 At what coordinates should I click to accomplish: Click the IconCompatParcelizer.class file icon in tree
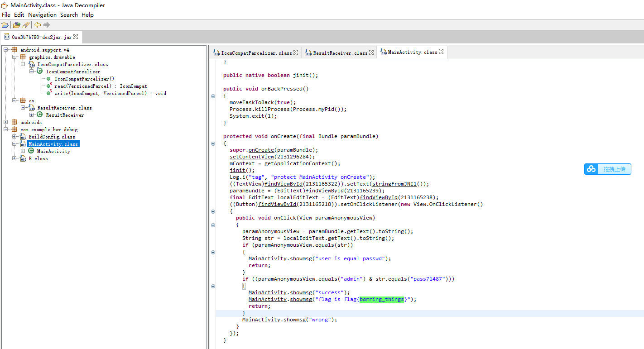[32, 64]
